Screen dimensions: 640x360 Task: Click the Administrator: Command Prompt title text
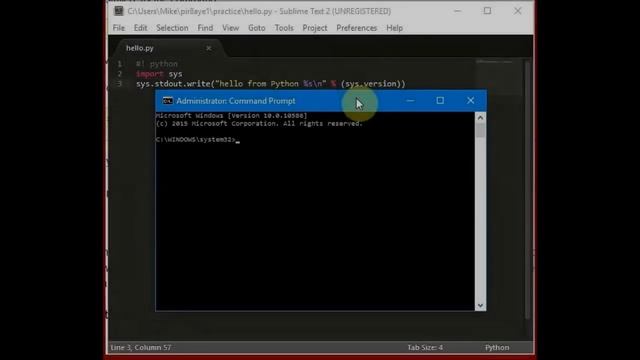(x=236, y=101)
